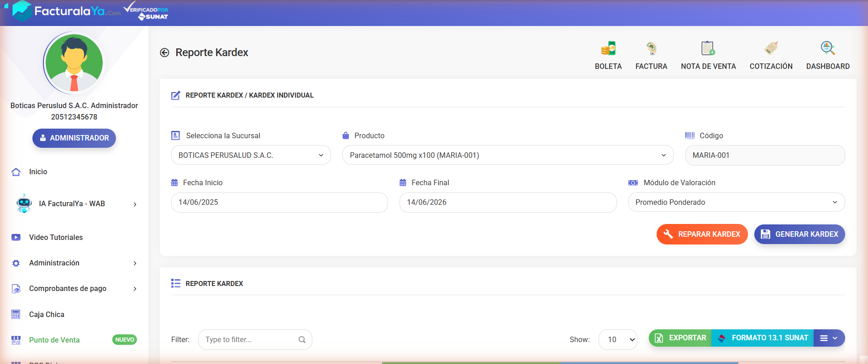Click the Administración gear icon
The image size is (868, 364).
coord(16,263)
